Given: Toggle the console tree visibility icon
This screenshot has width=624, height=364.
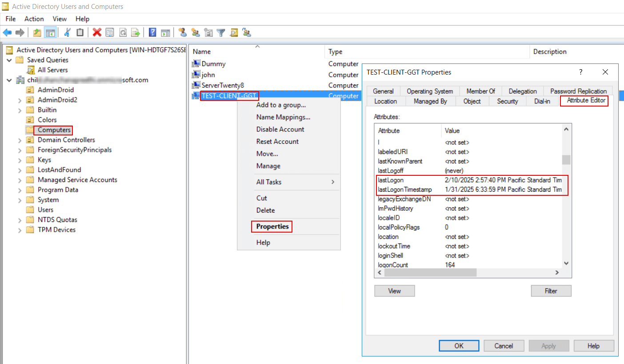Looking at the screenshot, I should [50, 32].
